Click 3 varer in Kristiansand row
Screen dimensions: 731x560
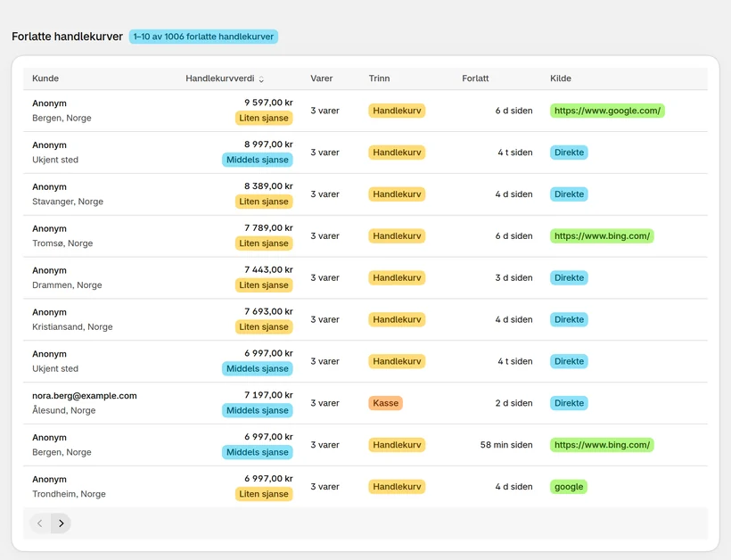pyautogui.click(x=325, y=319)
